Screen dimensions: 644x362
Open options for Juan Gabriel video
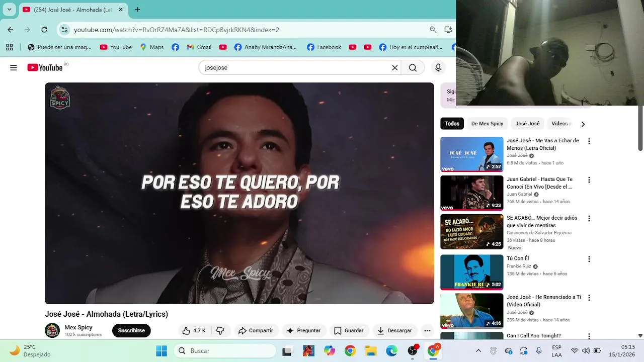coord(589,179)
